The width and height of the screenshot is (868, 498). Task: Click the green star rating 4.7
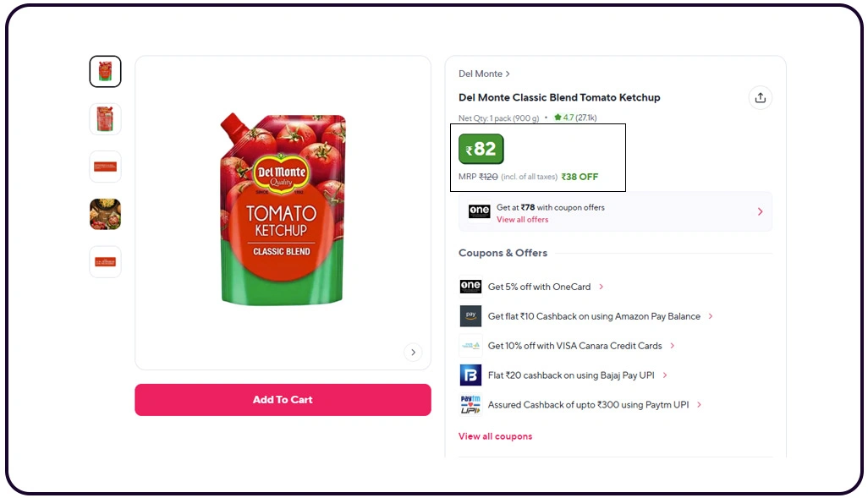coord(575,118)
